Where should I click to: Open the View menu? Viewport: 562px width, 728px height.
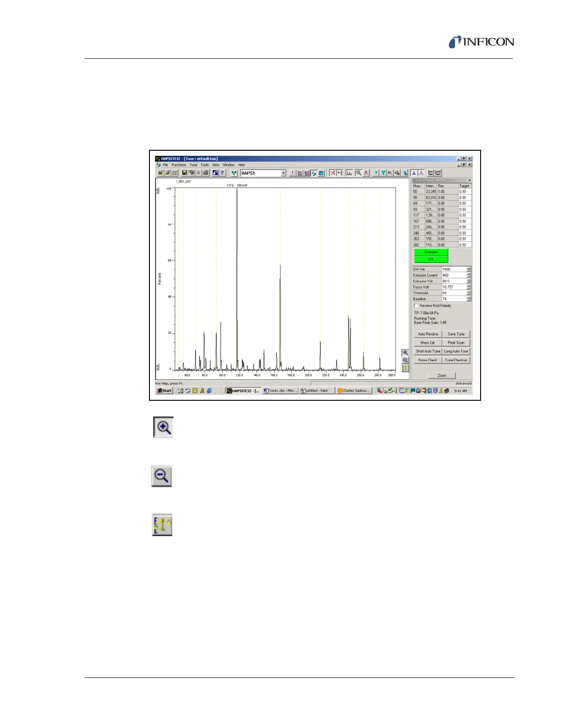pyautogui.click(x=216, y=165)
